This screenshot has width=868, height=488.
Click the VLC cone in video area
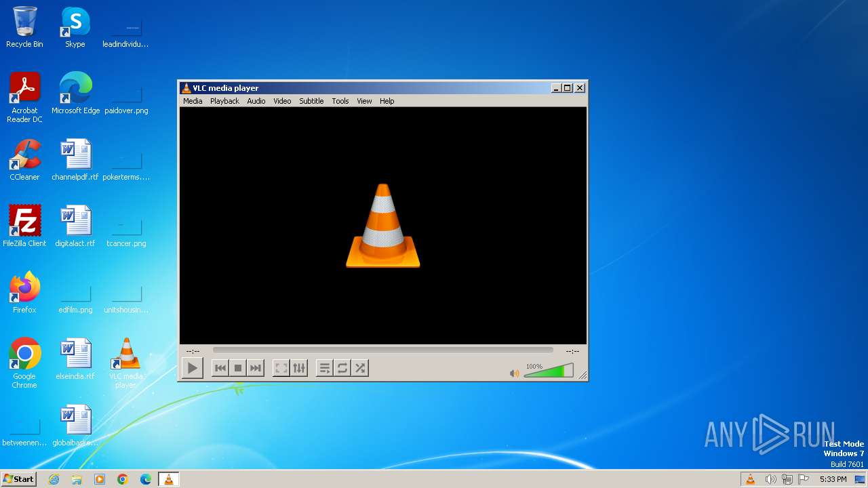click(383, 225)
